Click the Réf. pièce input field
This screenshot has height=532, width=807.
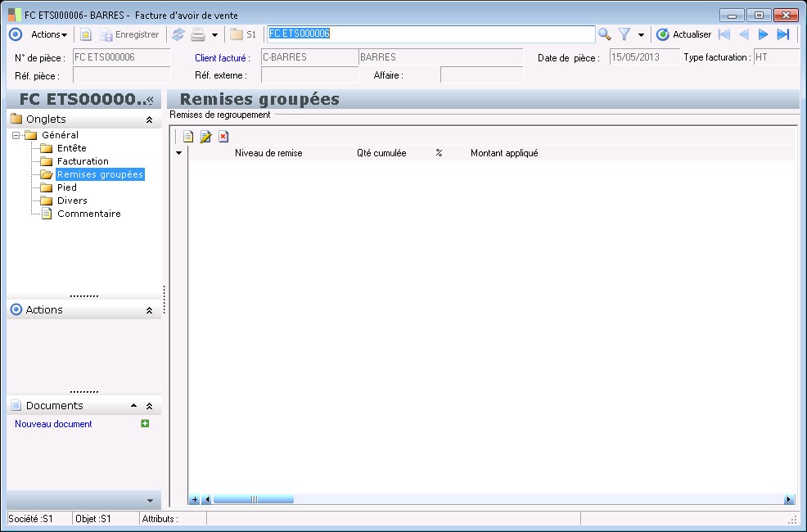coord(121,75)
